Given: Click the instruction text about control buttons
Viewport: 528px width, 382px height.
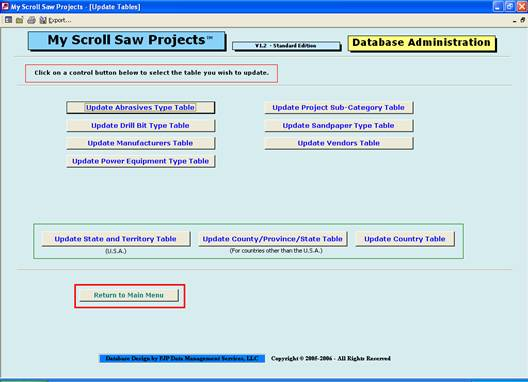Looking at the screenshot, I should pos(152,73).
